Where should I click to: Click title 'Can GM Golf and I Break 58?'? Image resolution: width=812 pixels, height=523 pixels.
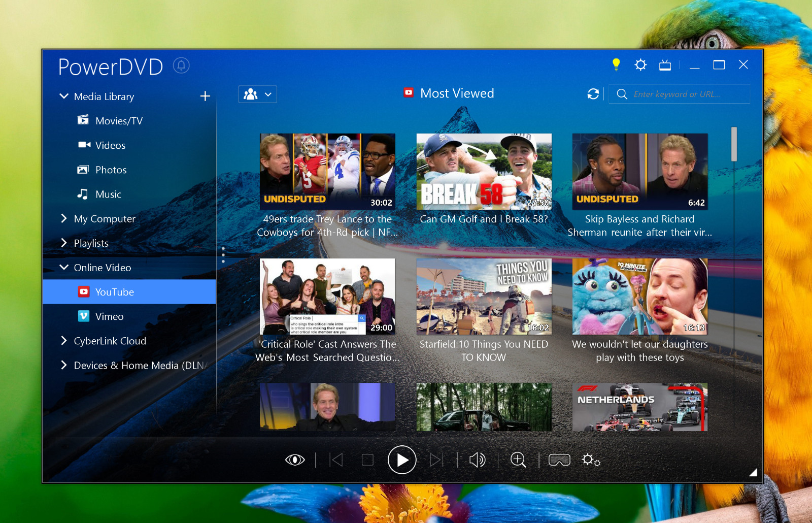click(x=484, y=219)
